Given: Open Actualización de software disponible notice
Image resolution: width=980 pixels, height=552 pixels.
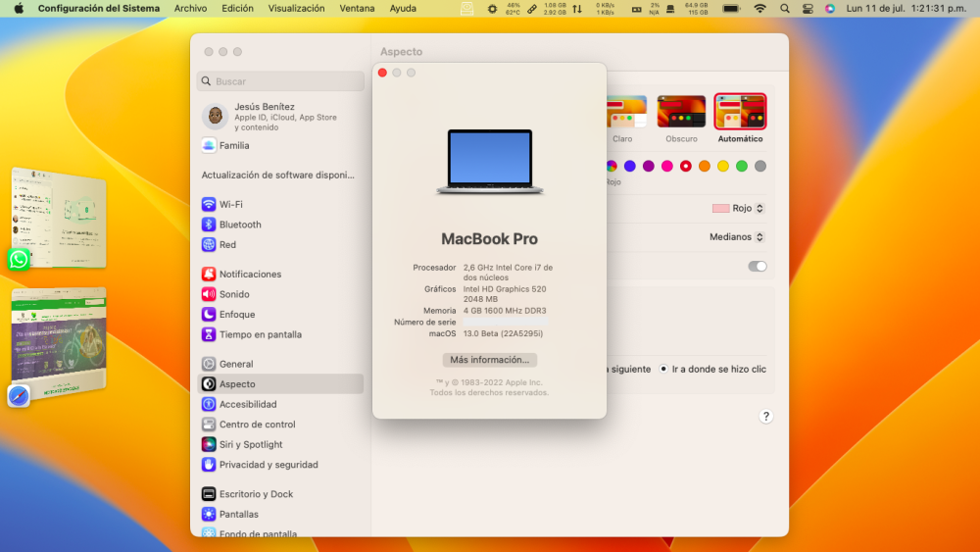Looking at the screenshot, I should [x=278, y=176].
